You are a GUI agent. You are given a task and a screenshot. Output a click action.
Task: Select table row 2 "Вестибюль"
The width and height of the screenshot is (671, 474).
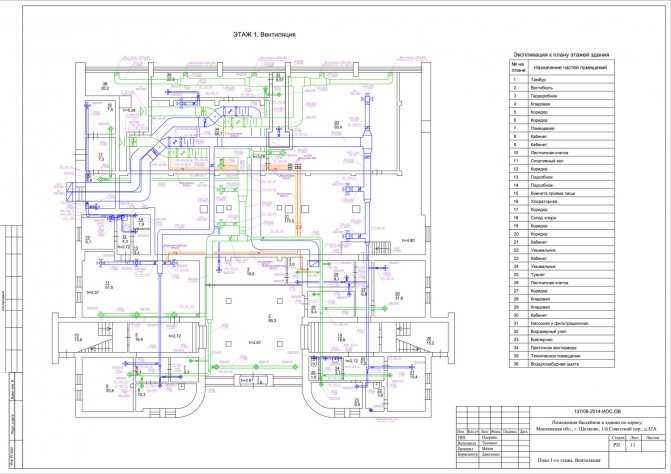[x=561, y=88]
